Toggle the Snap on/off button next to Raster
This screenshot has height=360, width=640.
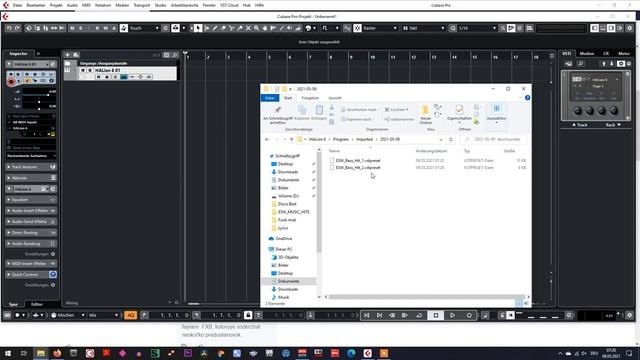357,28
